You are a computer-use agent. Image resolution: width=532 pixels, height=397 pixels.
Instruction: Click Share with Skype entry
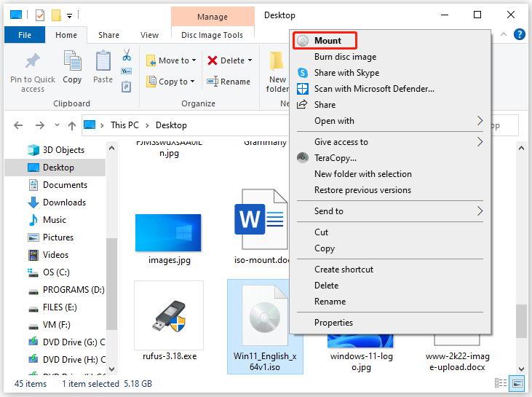pyautogui.click(x=346, y=73)
